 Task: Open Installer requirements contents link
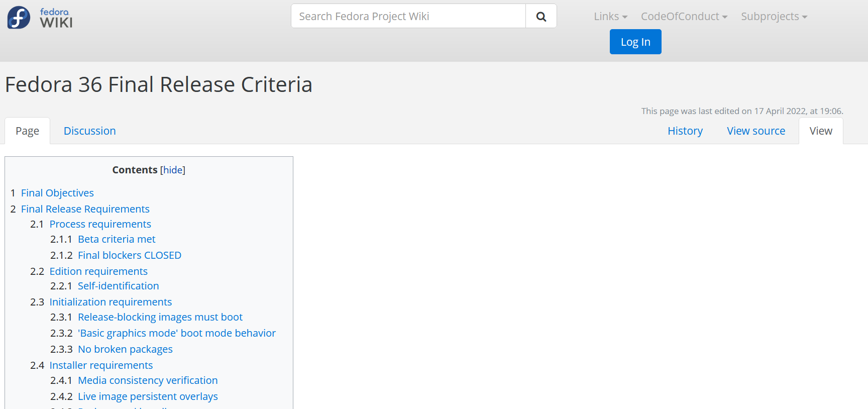pyautogui.click(x=101, y=365)
